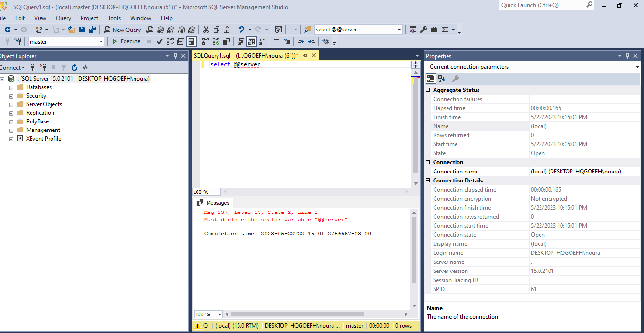Click the Change Connection icon
The image size is (644, 333).
pyautogui.click(x=17, y=41)
